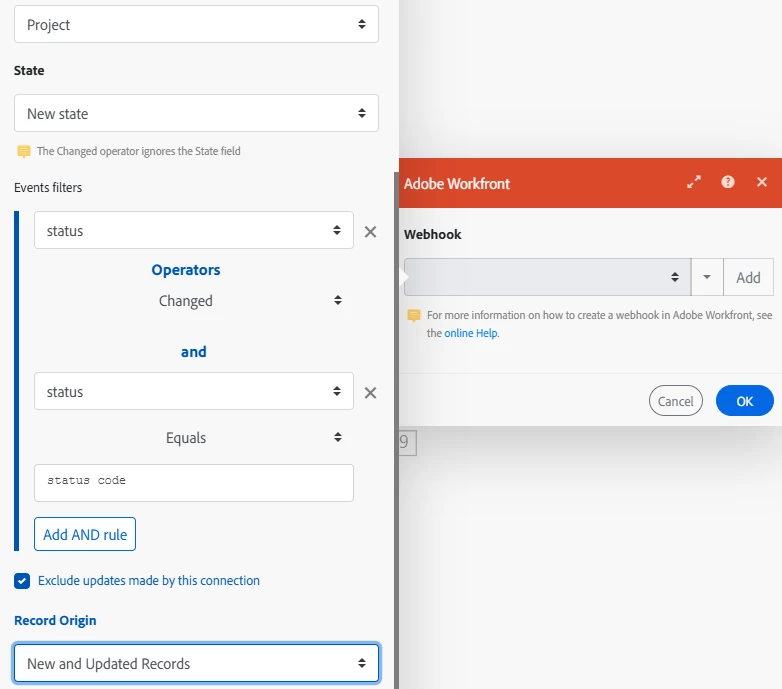This screenshot has height=689, width=782.
Task: Cancel the Adobe Workfront dialog
Action: pyautogui.click(x=675, y=400)
